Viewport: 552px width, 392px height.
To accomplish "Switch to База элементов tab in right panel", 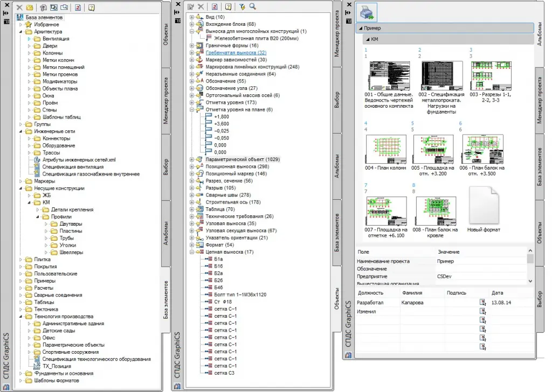I will tap(540, 166).
